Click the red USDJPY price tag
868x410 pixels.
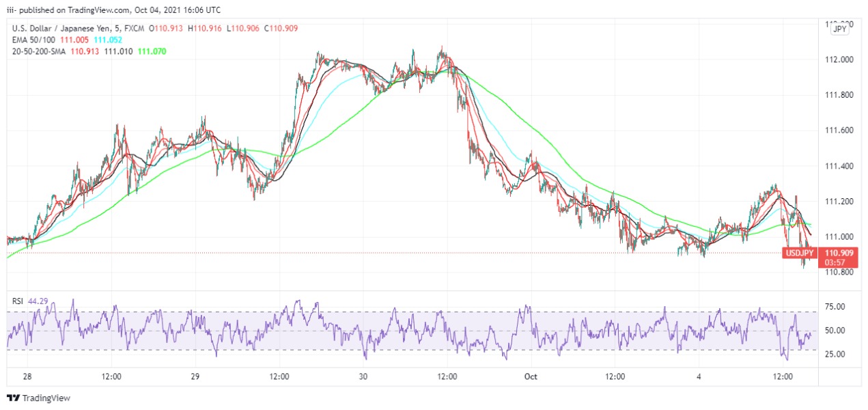click(800, 253)
